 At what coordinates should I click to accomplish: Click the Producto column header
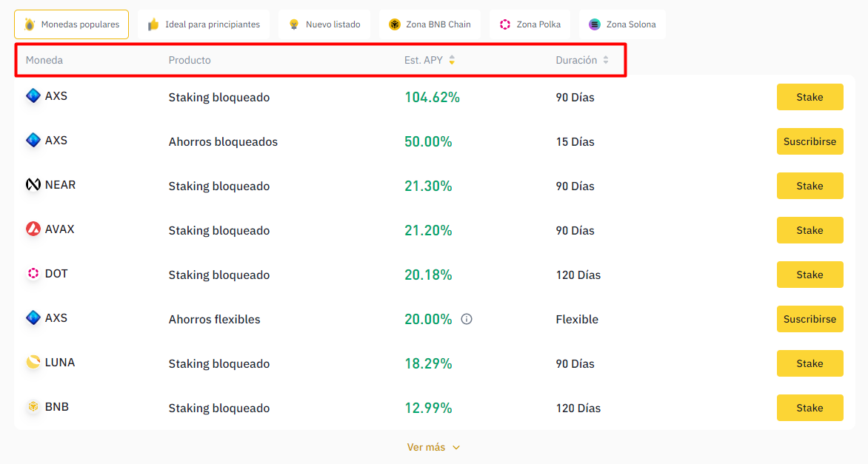[190, 60]
